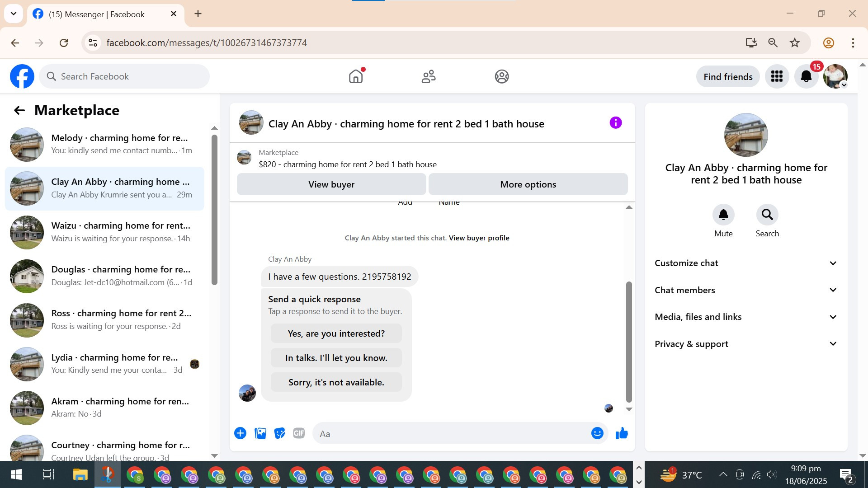This screenshot has height=488, width=868.
Task: Open Windows notification center
Action: 846,475
